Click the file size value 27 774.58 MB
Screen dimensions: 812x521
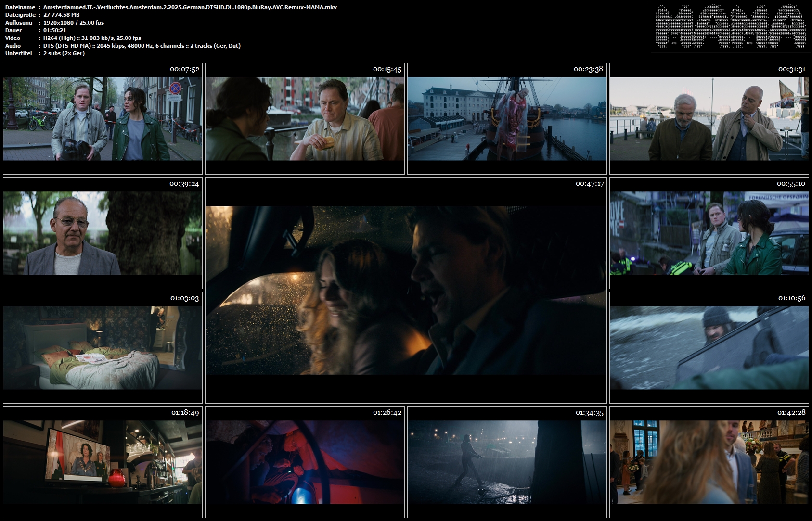62,15
